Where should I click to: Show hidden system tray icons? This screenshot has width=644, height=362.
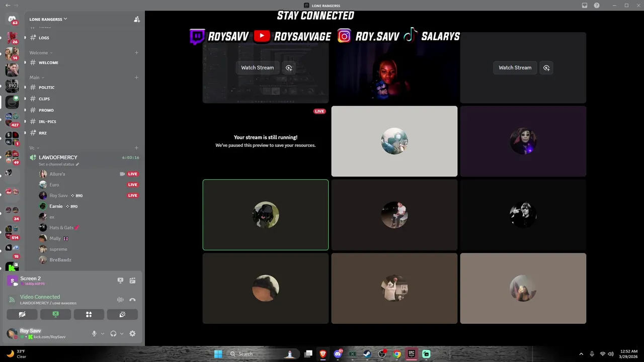(x=581, y=354)
